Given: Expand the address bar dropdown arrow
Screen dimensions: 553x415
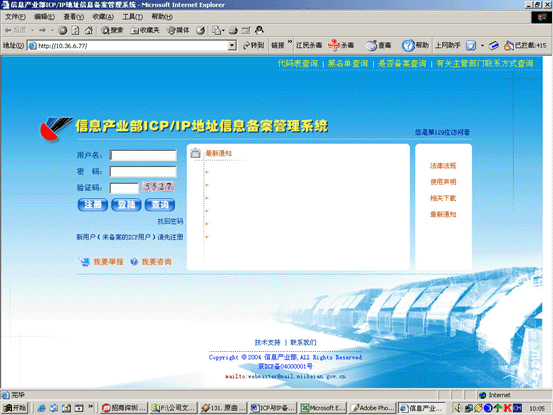Looking at the screenshot, I should (x=232, y=45).
